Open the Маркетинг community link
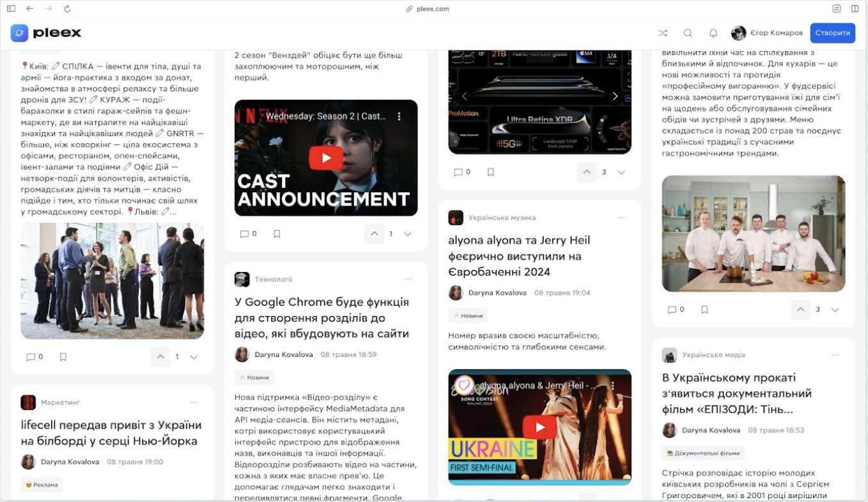The image size is (868, 502). coord(60,402)
